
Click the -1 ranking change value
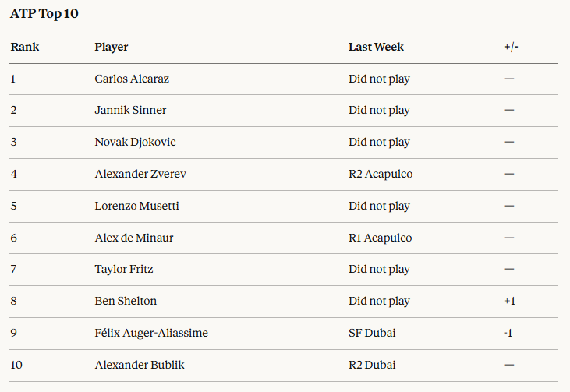[508, 333]
